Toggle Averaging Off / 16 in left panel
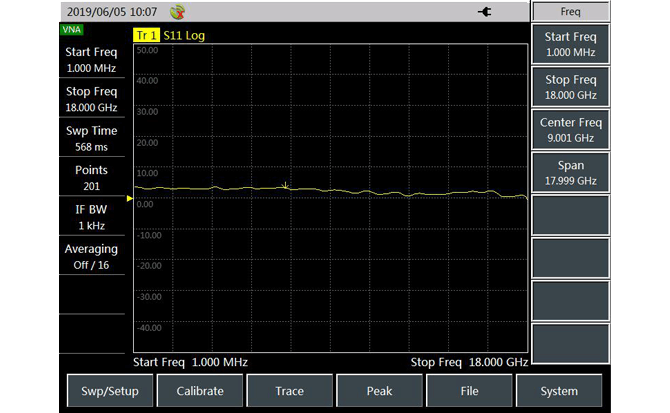 (91, 256)
